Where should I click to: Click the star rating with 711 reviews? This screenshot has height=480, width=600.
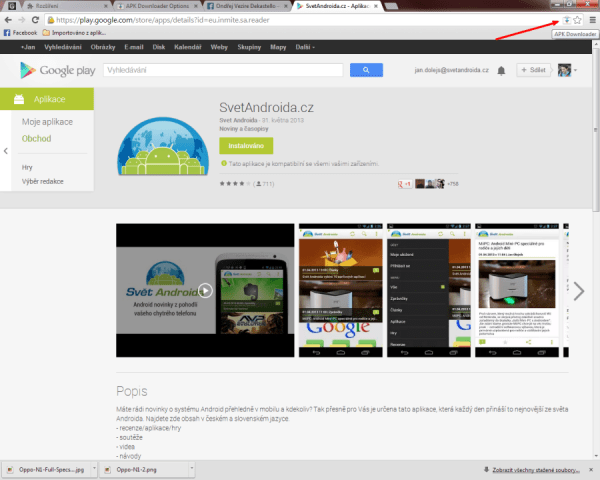(x=247, y=184)
